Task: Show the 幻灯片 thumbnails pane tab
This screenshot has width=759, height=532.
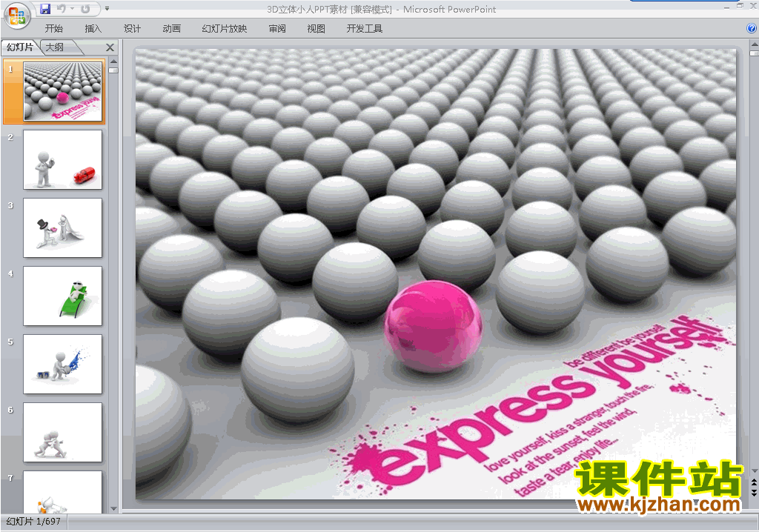Action: [20, 47]
